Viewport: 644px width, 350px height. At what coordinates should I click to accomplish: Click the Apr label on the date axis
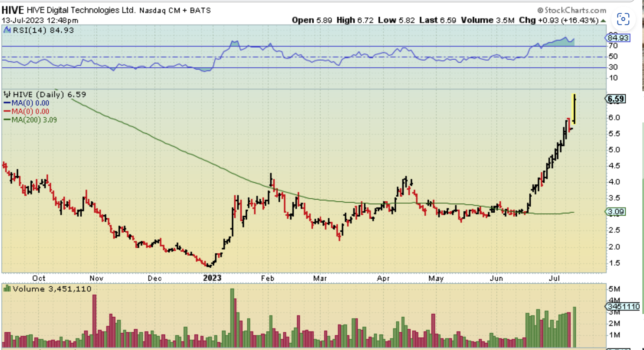(383, 278)
